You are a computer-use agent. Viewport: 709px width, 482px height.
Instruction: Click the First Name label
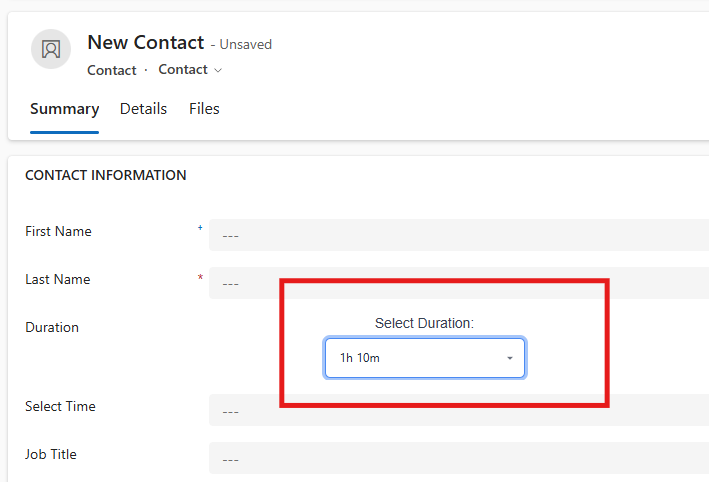(x=58, y=232)
